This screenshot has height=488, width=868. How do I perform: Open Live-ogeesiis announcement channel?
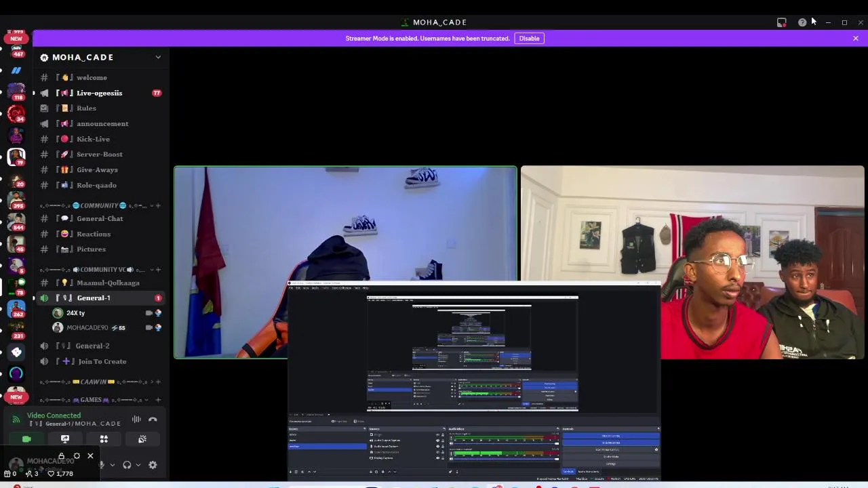[102, 93]
